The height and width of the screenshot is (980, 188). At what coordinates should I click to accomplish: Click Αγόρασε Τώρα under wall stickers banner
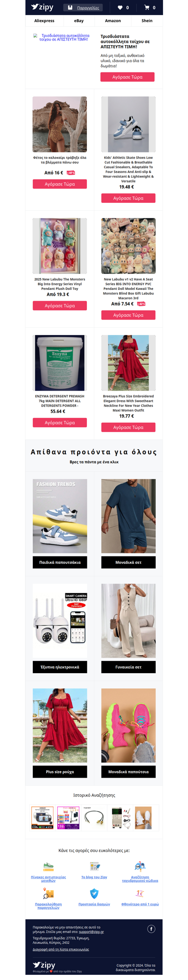pos(127,77)
